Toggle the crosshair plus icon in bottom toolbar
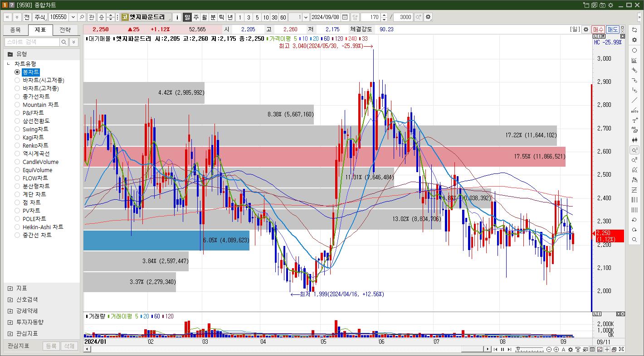 pos(607,349)
